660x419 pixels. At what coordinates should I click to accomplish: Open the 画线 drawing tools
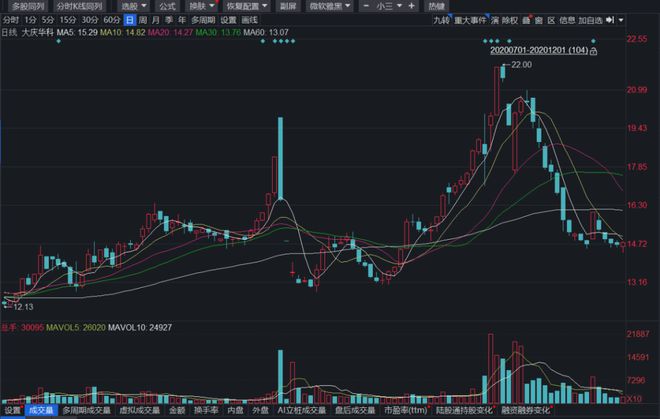[x=249, y=20]
